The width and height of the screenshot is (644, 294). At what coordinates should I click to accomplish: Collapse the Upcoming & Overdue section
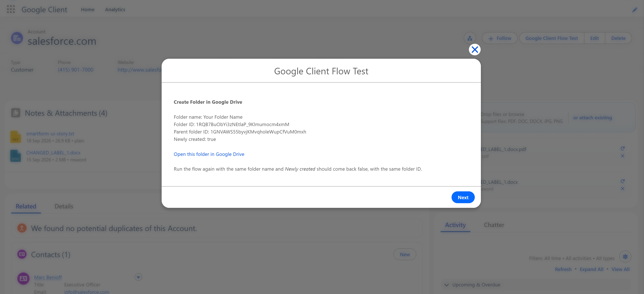(446, 285)
